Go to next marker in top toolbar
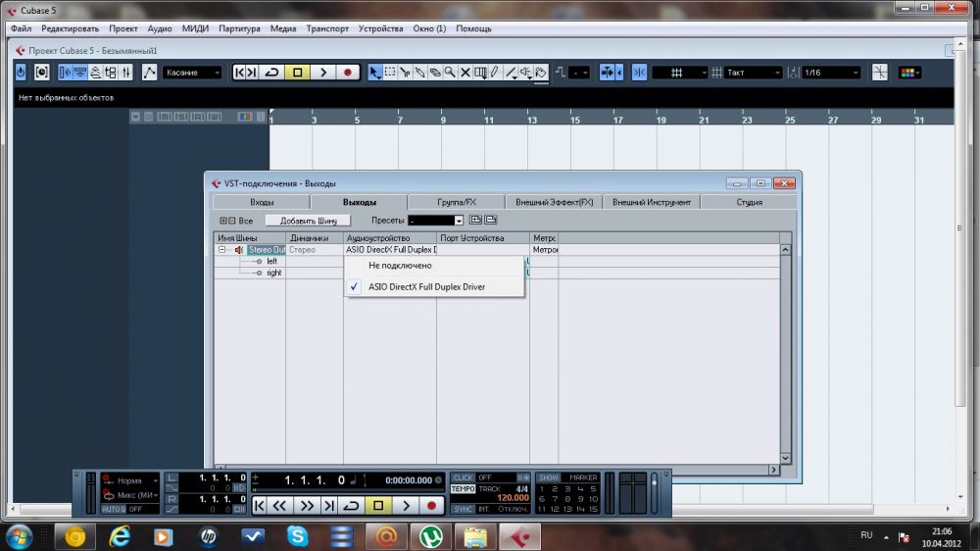 coord(252,73)
